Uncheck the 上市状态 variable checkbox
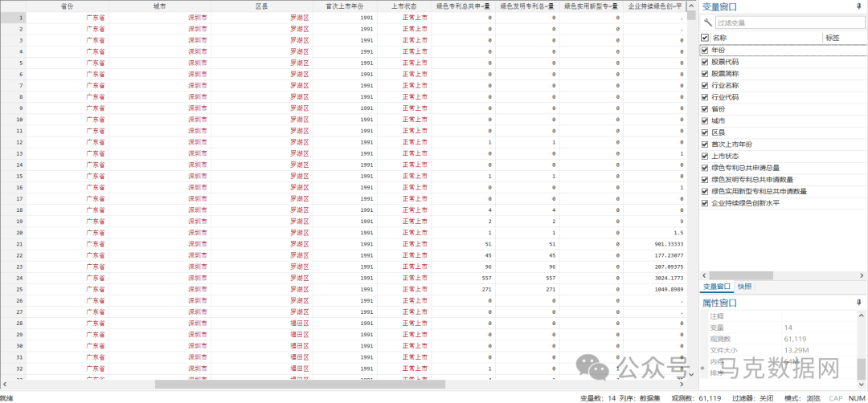868x403 pixels. (x=705, y=156)
